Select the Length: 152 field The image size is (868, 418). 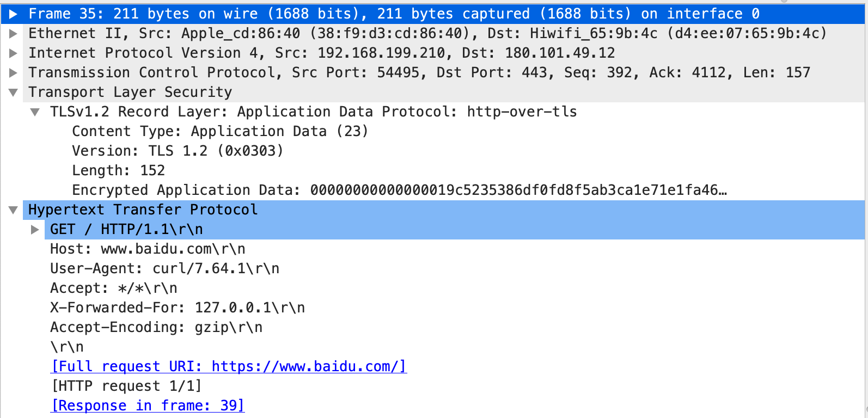click(x=118, y=171)
